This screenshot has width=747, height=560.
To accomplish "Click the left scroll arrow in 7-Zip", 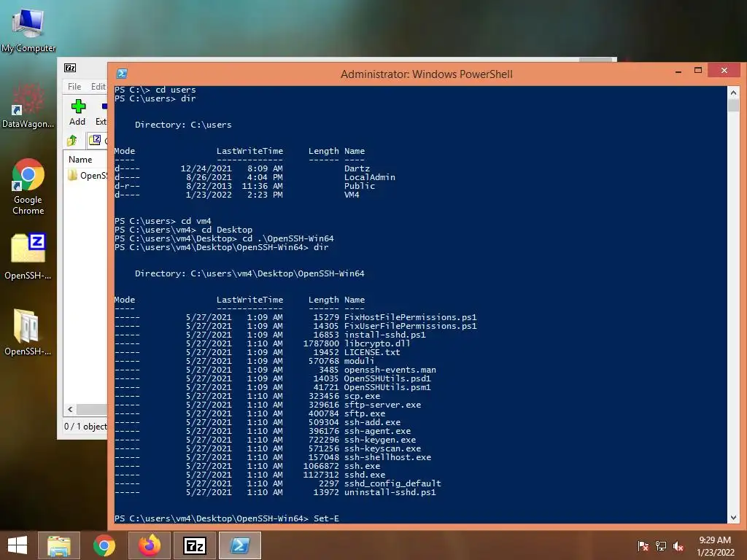I will (x=71, y=409).
